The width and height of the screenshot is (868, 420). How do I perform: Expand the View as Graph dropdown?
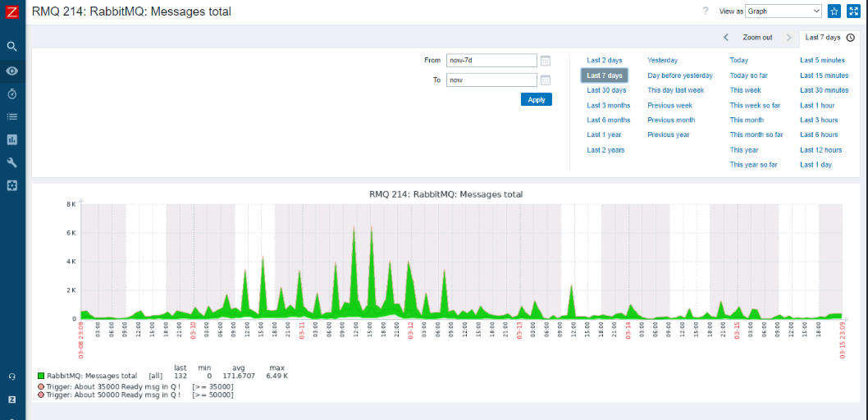(783, 11)
